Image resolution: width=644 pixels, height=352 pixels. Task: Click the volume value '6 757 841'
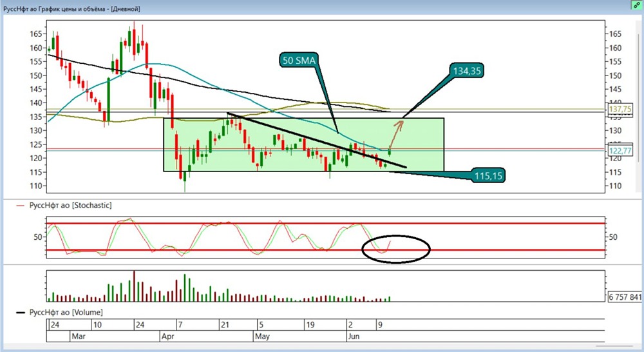[x=625, y=297]
